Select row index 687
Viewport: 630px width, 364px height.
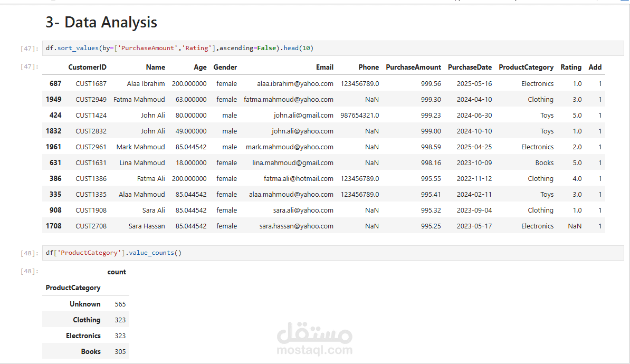click(x=55, y=83)
